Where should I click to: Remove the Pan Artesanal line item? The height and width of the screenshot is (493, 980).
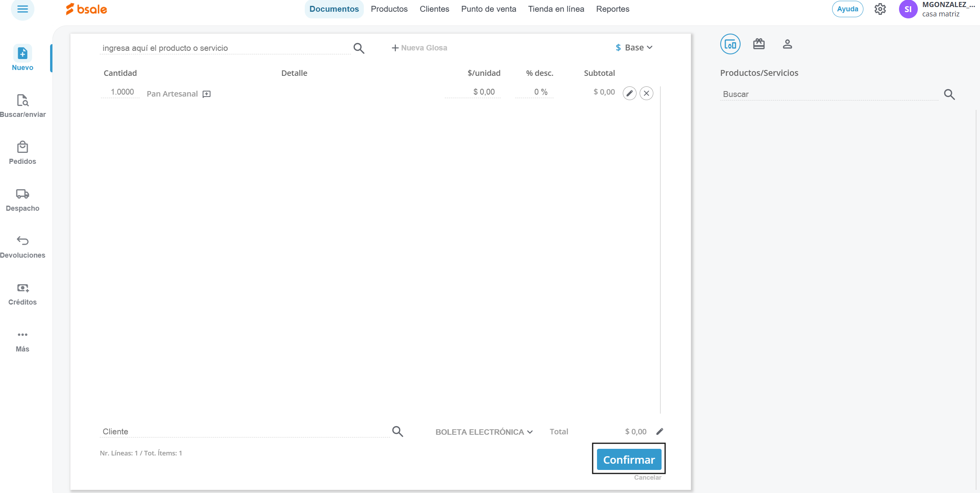646,93
